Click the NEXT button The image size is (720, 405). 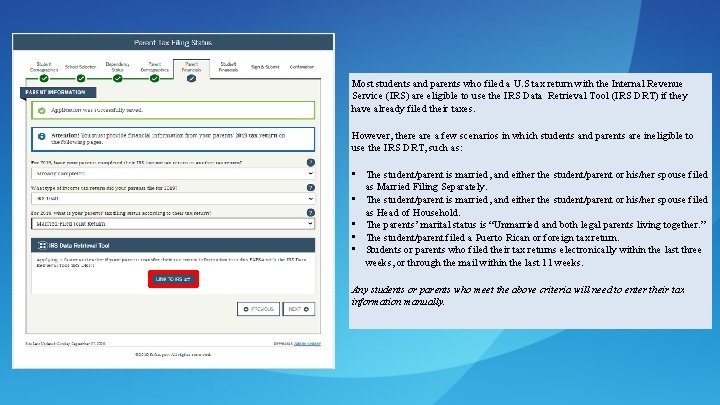299,309
